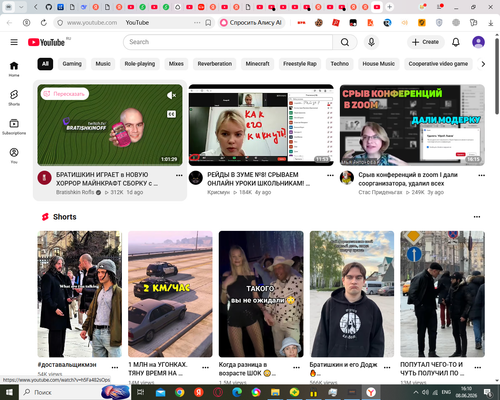Viewport: 500px width, 400px height.
Task: Open the notifications bell
Action: pyautogui.click(x=456, y=42)
